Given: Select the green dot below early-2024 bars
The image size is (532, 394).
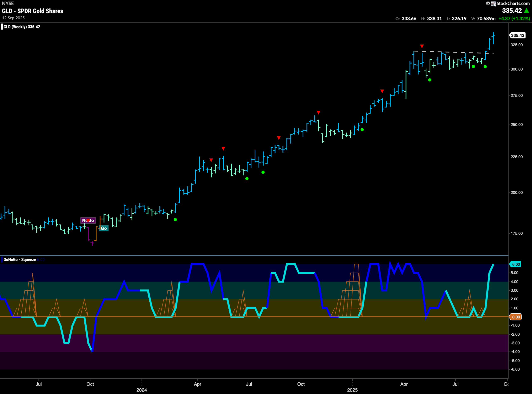Looking at the screenshot, I should (x=176, y=220).
